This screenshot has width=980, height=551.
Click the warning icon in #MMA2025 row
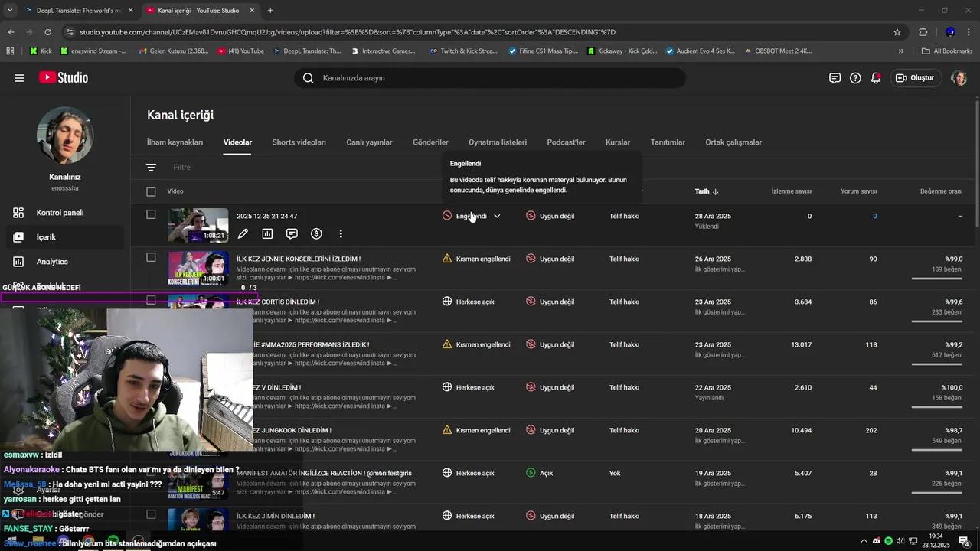pos(447,344)
